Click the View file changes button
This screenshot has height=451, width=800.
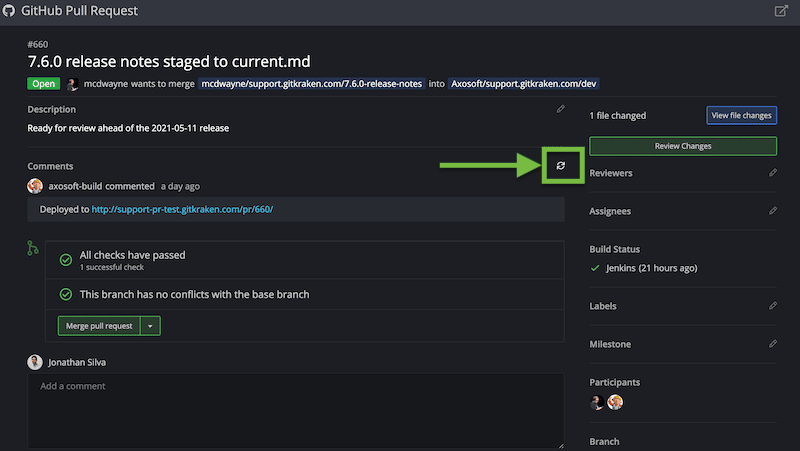(x=741, y=115)
